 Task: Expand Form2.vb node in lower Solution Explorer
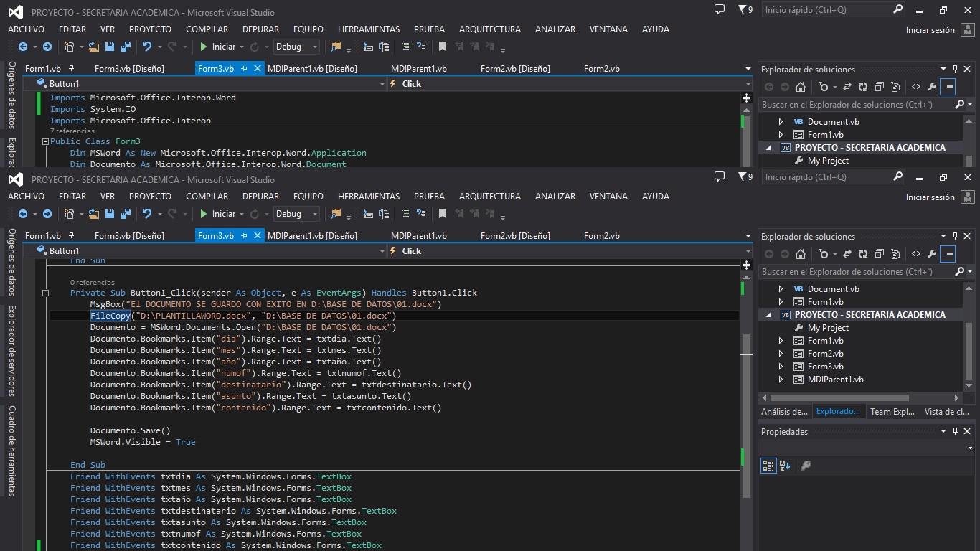[x=781, y=354]
